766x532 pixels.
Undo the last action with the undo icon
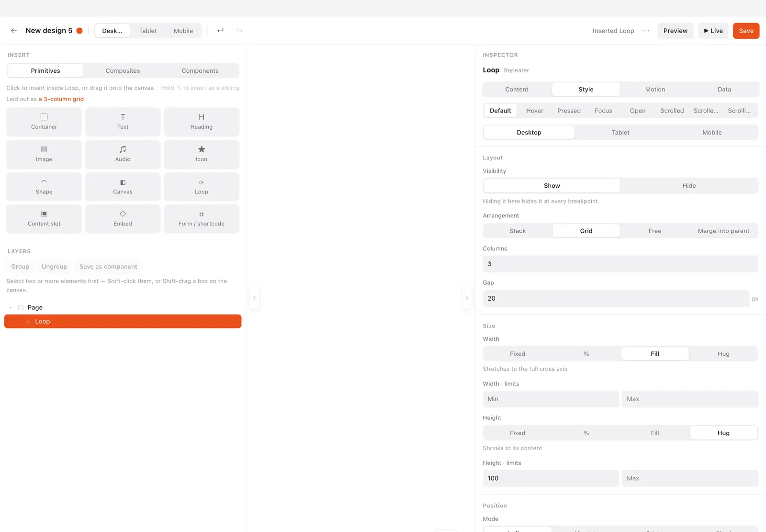(x=220, y=30)
